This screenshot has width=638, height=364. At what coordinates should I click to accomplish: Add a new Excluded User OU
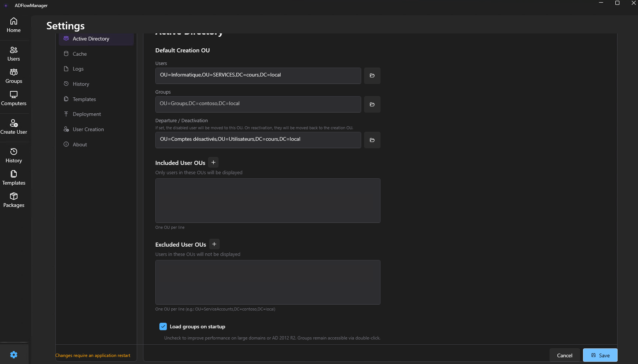click(214, 244)
